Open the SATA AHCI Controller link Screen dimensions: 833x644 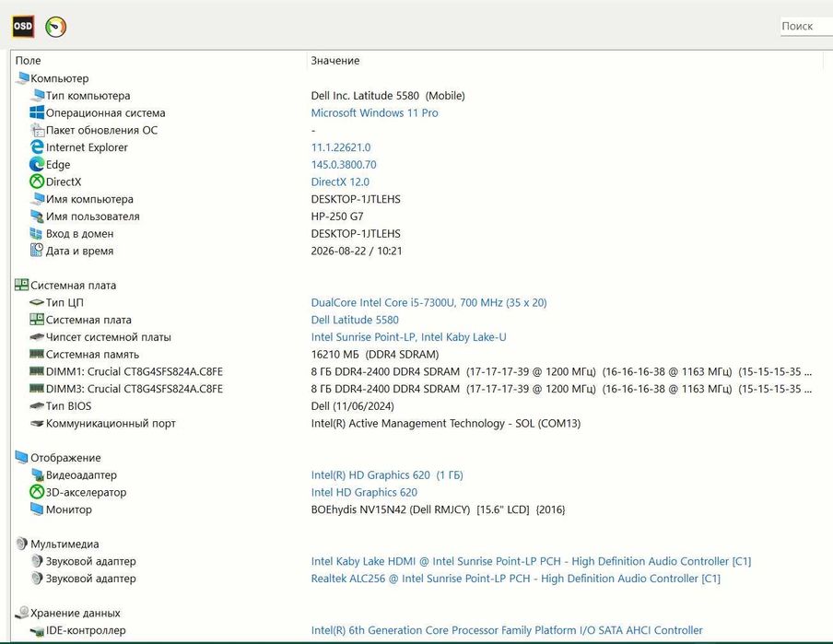click(x=507, y=630)
